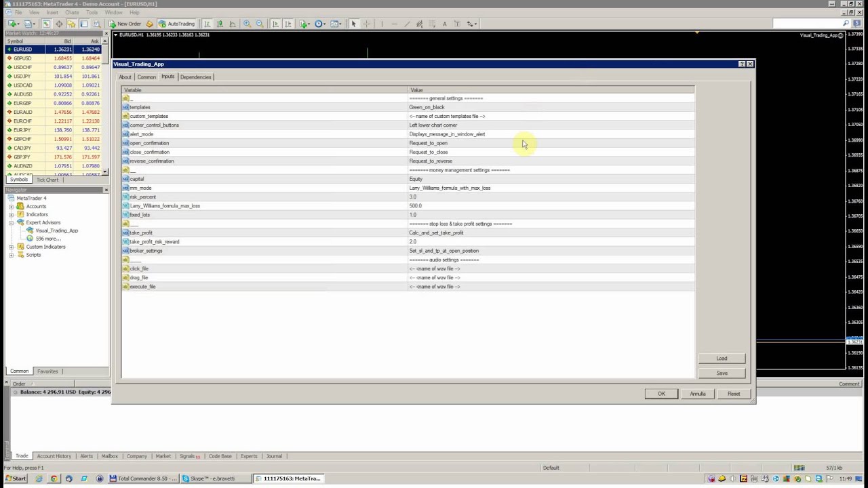Select the Cursor arrow tool

coord(353,24)
